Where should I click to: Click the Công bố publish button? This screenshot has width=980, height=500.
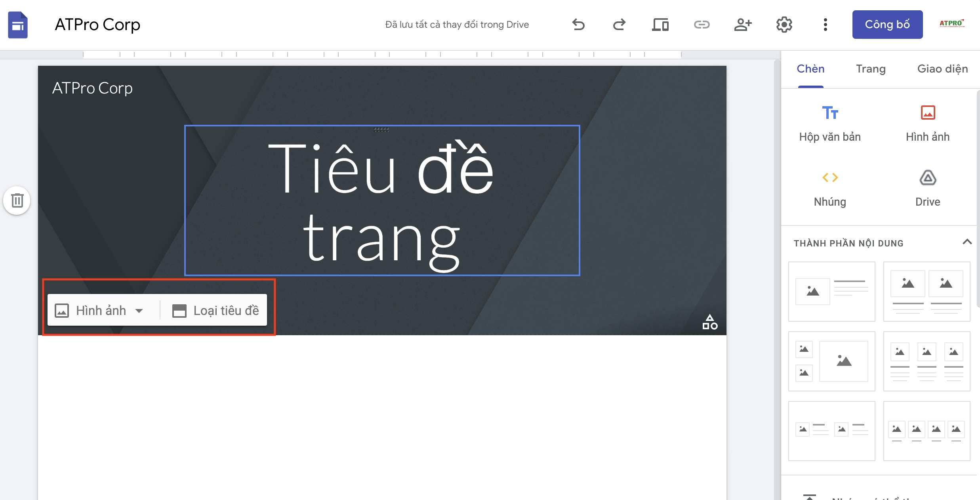pos(887,25)
